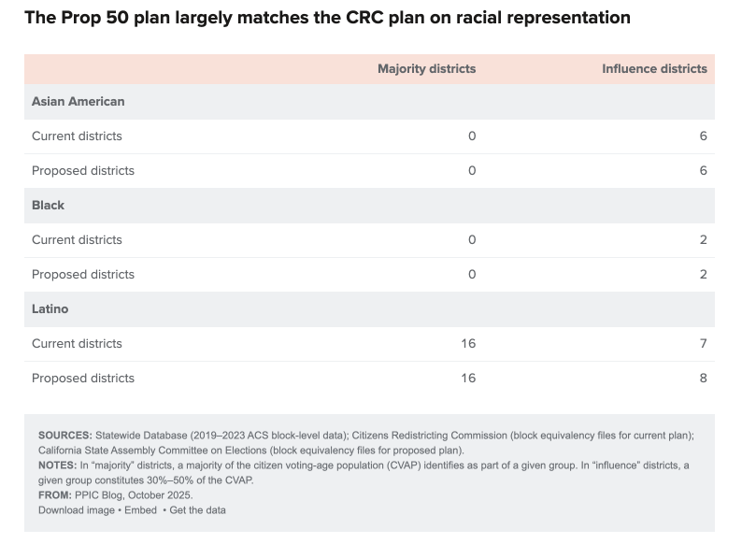Viewport: 756px width, 544px height.
Task: Select Current districts label under Asian American
Action: tap(77, 136)
